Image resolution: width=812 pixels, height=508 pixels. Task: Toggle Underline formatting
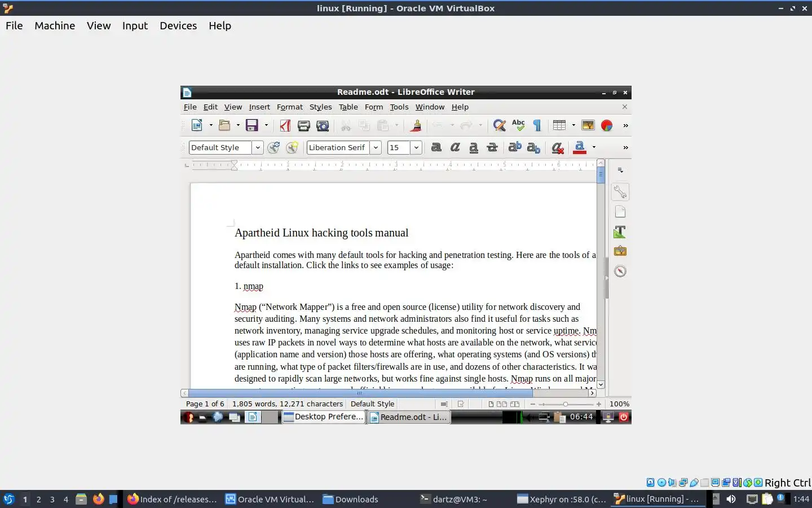[x=474, y=147]
